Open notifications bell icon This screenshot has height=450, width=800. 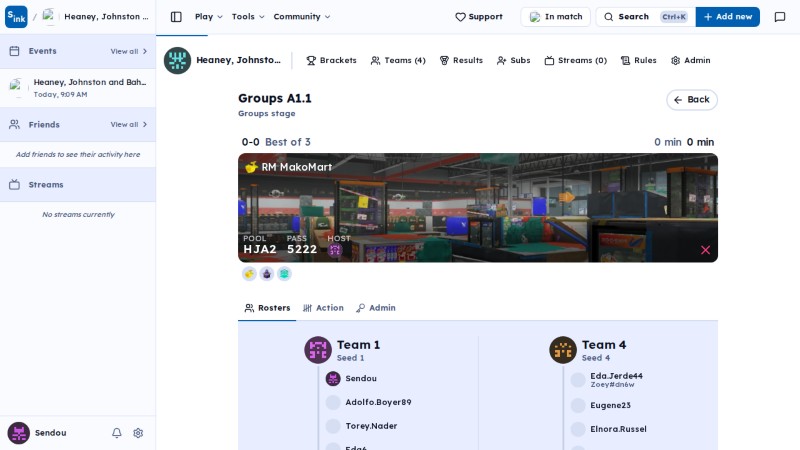click(117, 433)
